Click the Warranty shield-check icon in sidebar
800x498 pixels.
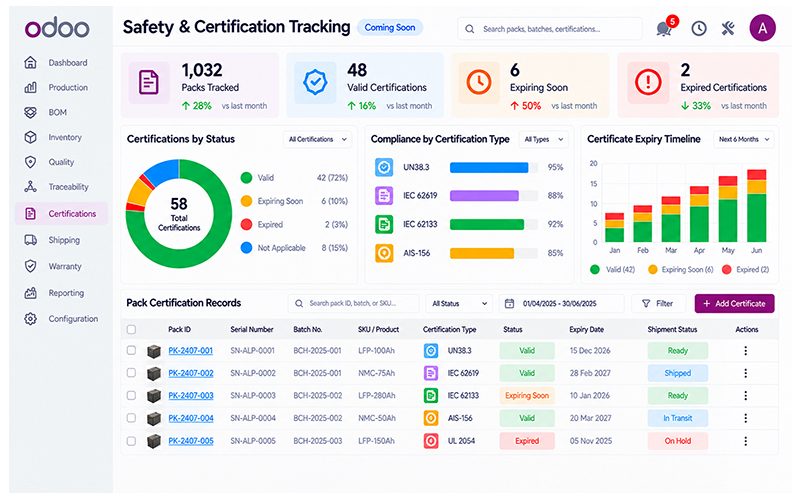[x=31, y=266]
